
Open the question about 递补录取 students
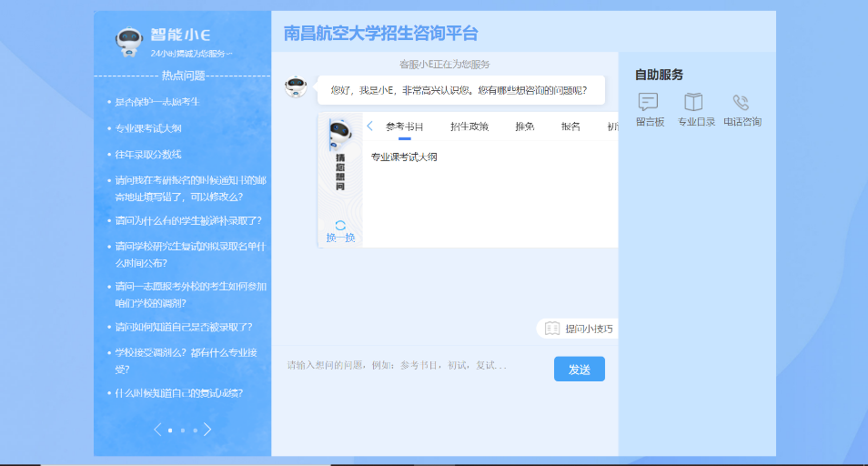point(188,221)
